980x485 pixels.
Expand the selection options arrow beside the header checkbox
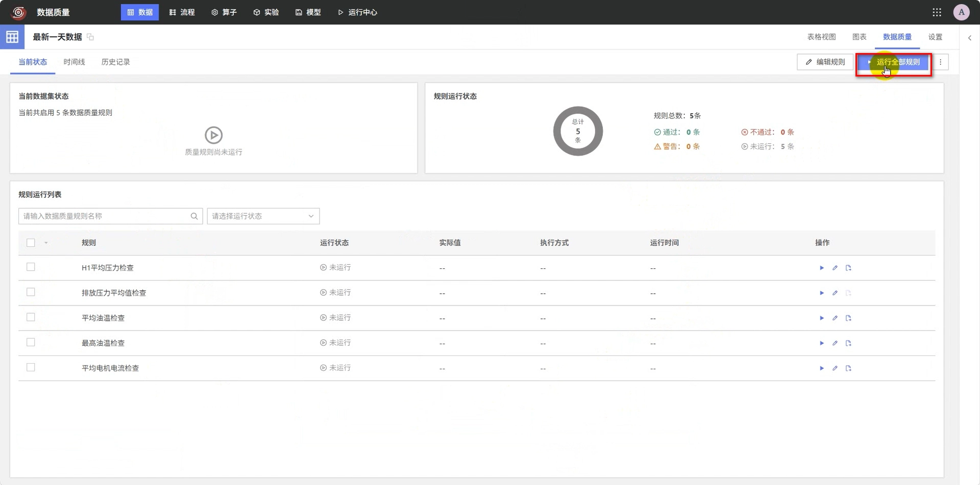click(x=46, y=243)
